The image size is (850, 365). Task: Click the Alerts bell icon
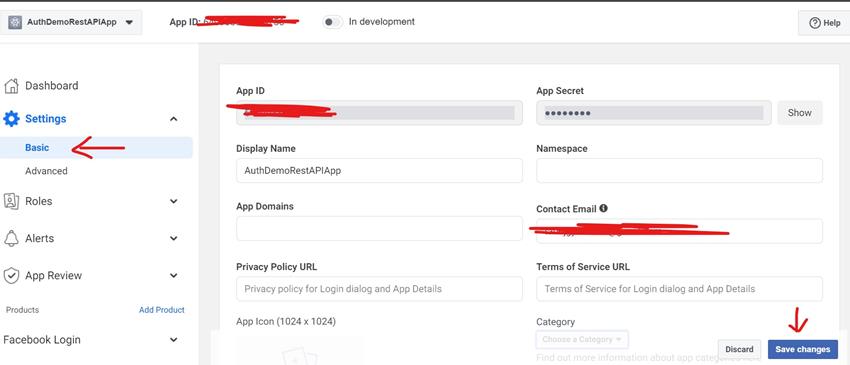11,238
